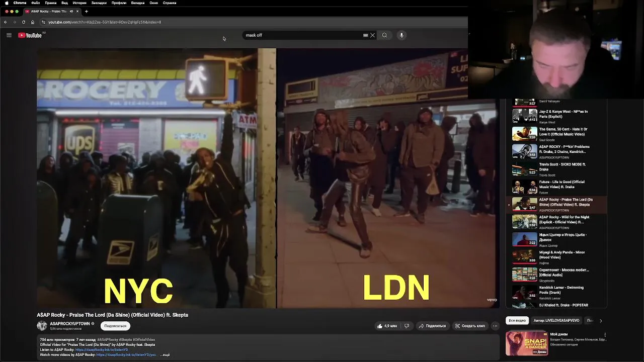
Task: Select the Все видео filter chip
Action: click(x=517, y=320)
